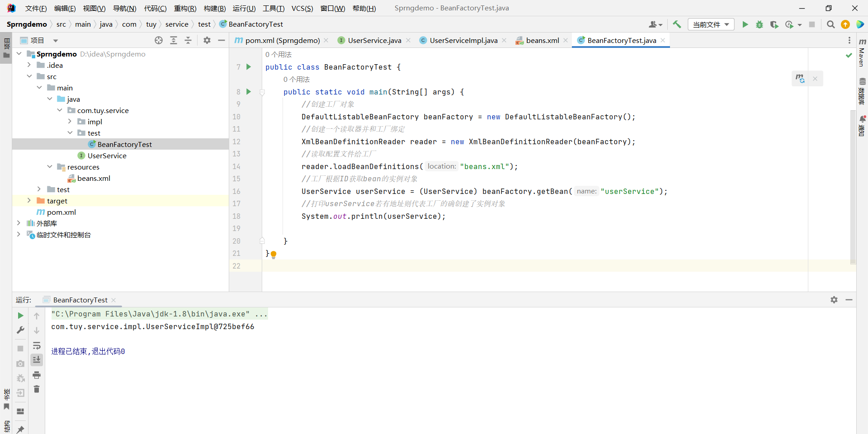
Task: Expand all nodes in the project panel
Action: (x=174, y=40)
